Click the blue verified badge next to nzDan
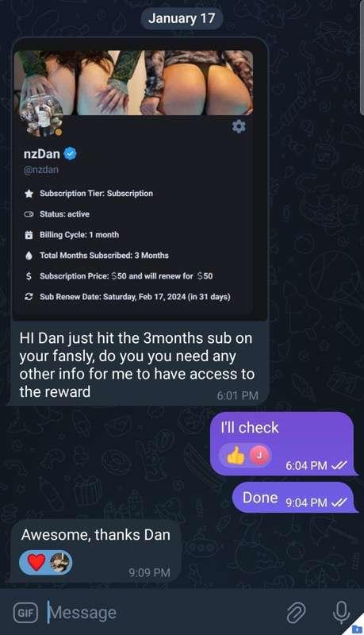Screen dimensions: 364x635 (x=71, y=153)
